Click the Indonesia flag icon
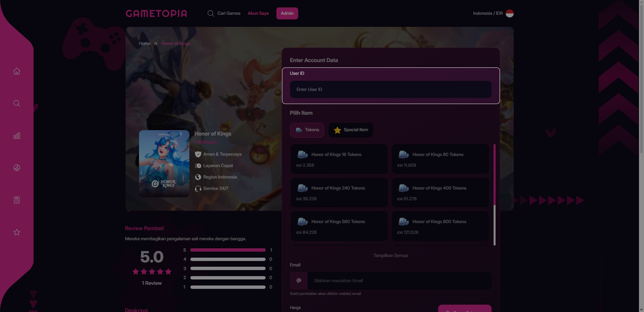This screenshot has height=312, width=644. [510, 13]
